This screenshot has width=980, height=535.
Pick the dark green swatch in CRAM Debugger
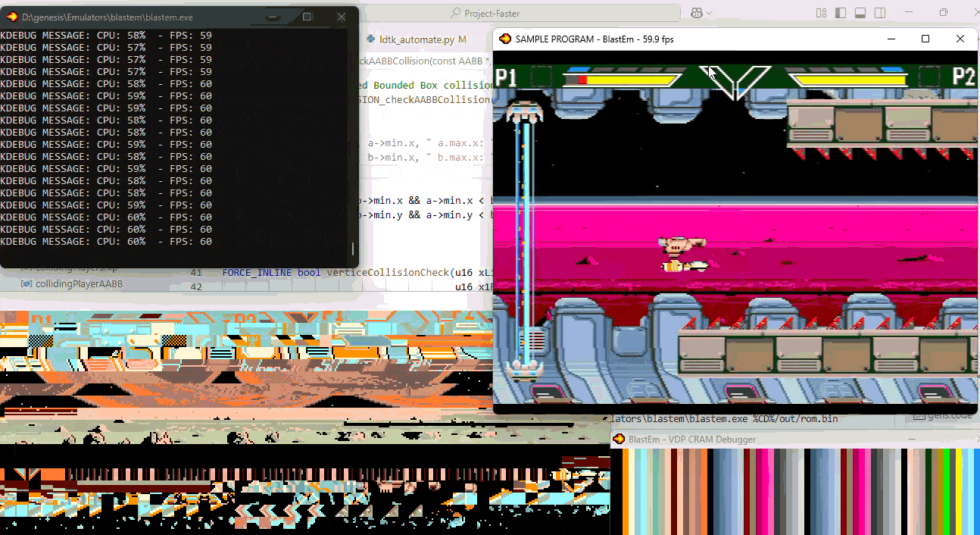[x=928, y=491]
